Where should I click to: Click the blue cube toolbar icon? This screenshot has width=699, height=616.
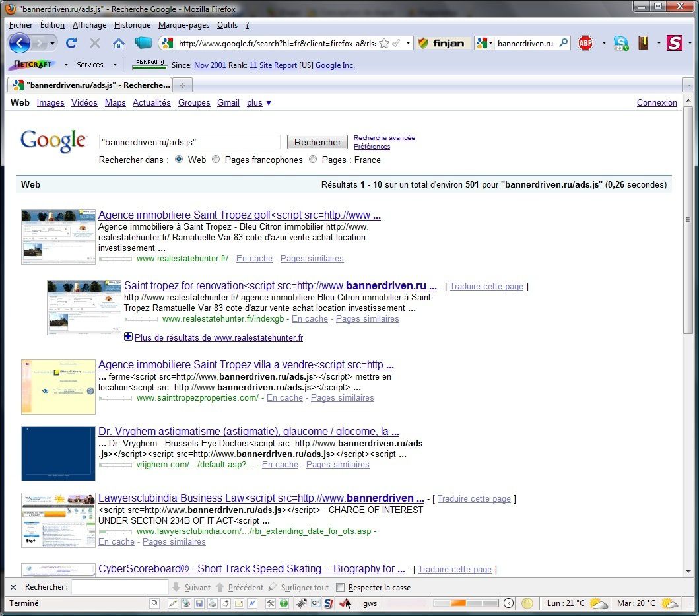[x=143, y=43]
